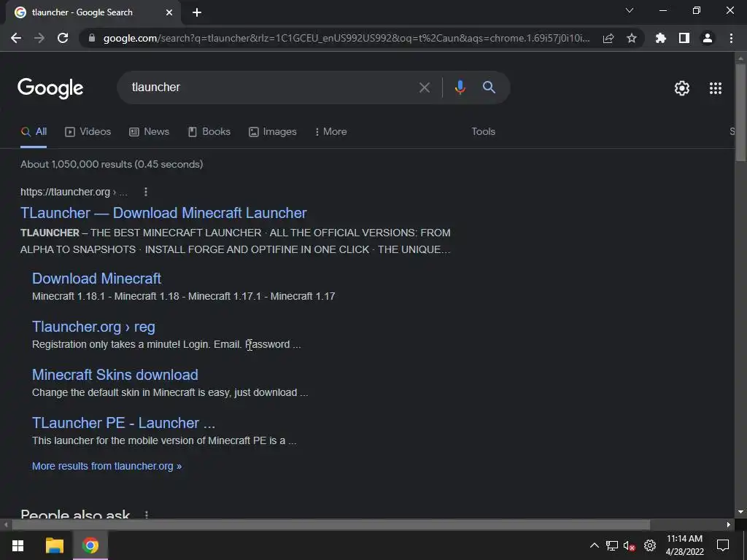Open a new browser tab

point(197,13)
